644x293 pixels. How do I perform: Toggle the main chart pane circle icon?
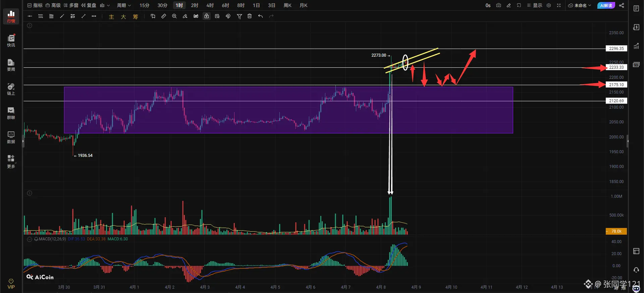[x=30, y=25]
